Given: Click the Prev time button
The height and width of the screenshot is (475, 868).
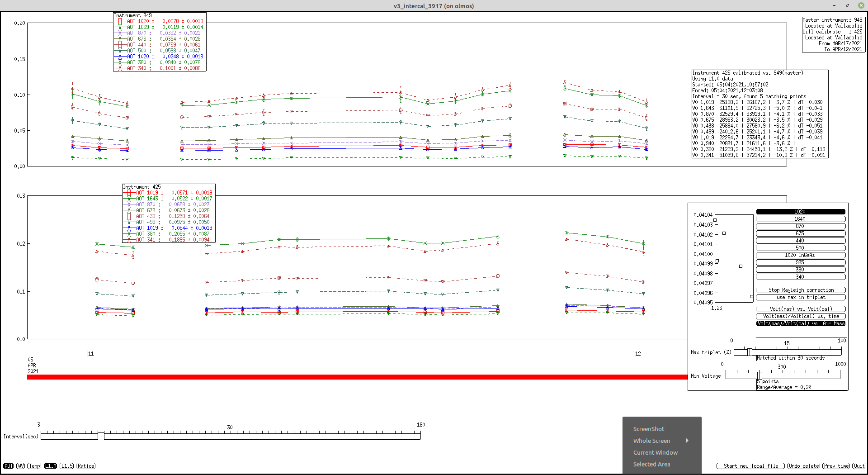Looking at the screenshot, I should coord(836,466).
